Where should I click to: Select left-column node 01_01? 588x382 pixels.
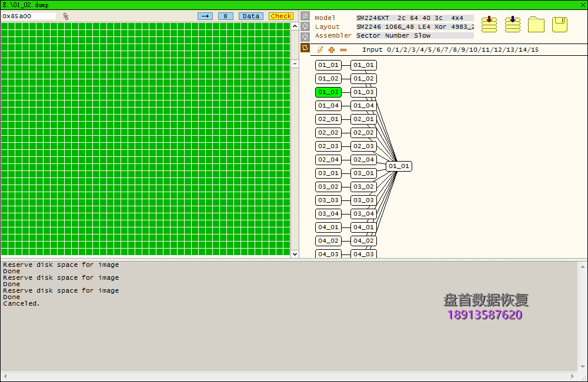[x=328, y=65]
